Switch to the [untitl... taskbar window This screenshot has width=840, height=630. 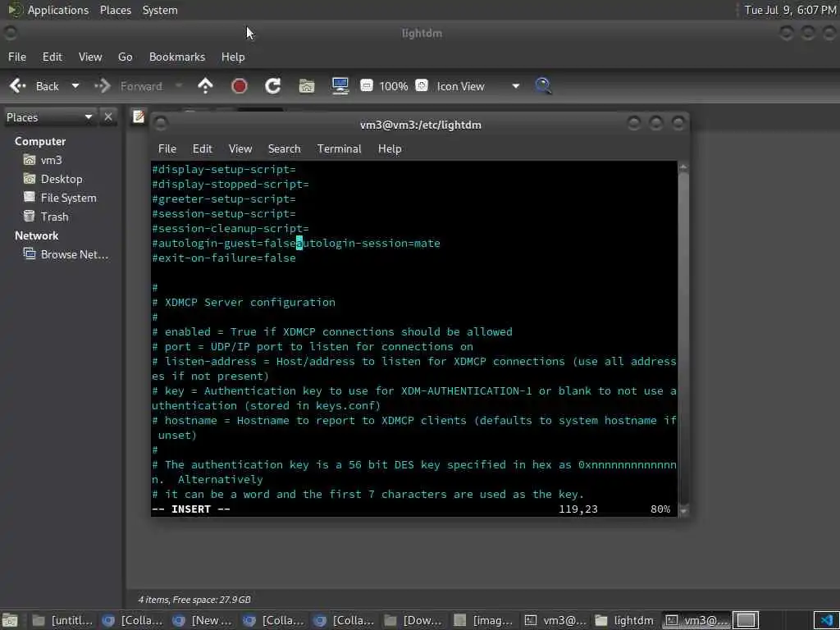(62, 620)
